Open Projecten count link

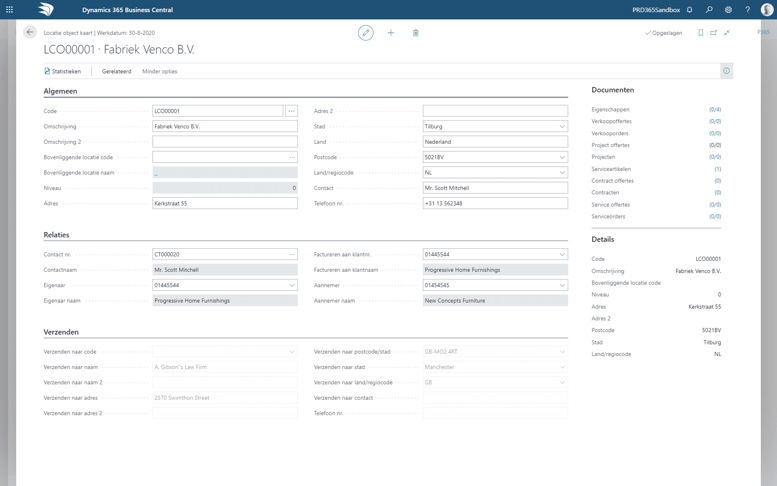pos(715,157)
